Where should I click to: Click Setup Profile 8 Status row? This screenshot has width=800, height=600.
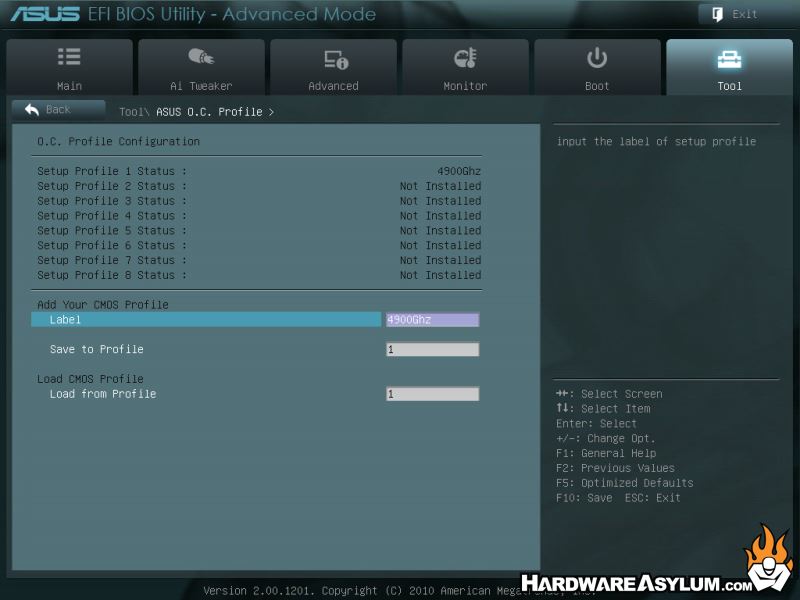pos(259,274)
